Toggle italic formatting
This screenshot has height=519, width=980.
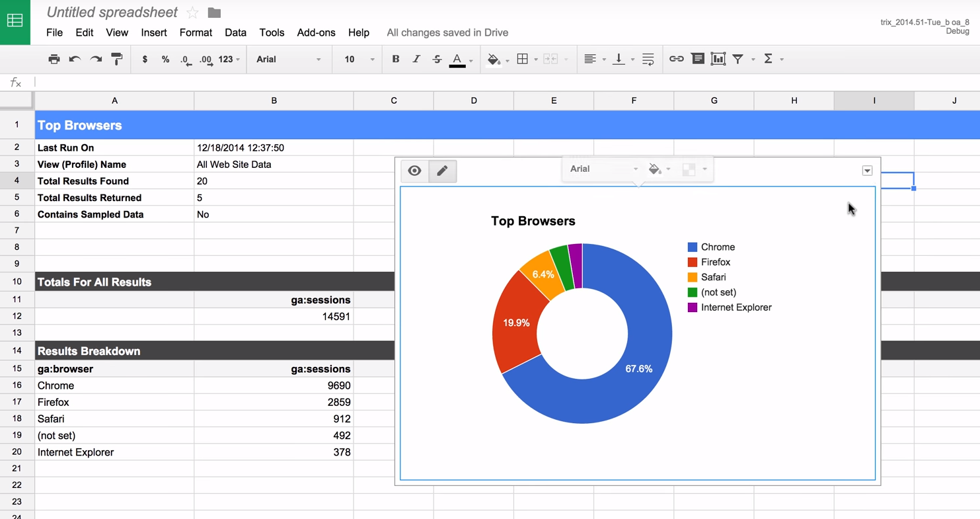tap(416, 59)
